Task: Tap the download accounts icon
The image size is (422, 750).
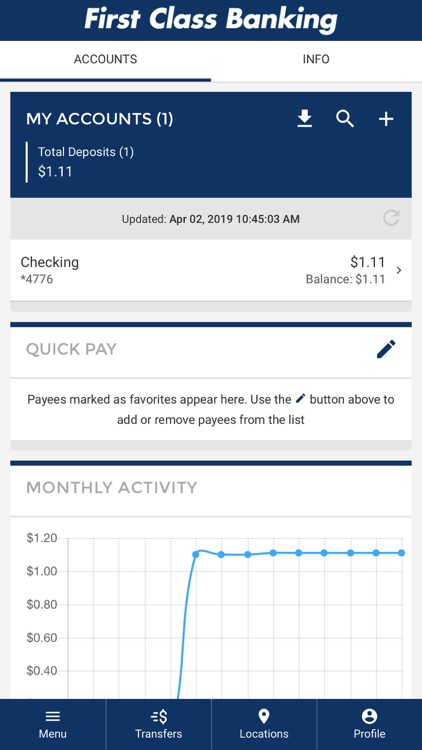Action: point(304,119)
